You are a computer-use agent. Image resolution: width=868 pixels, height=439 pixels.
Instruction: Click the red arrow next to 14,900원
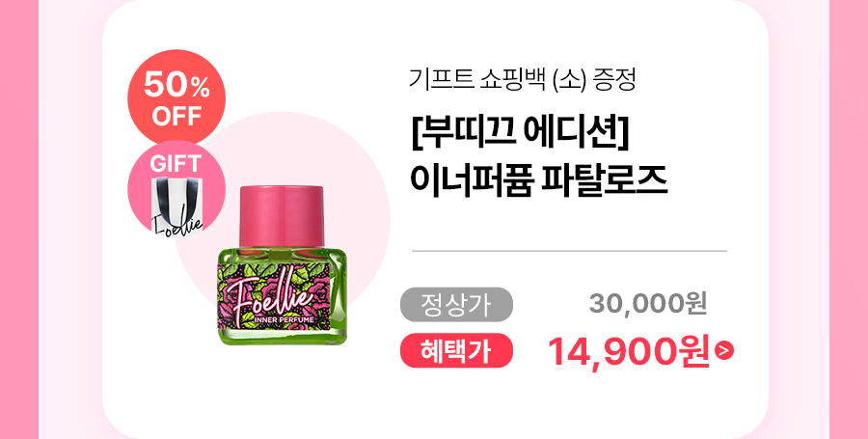click(x=724, y=350)
